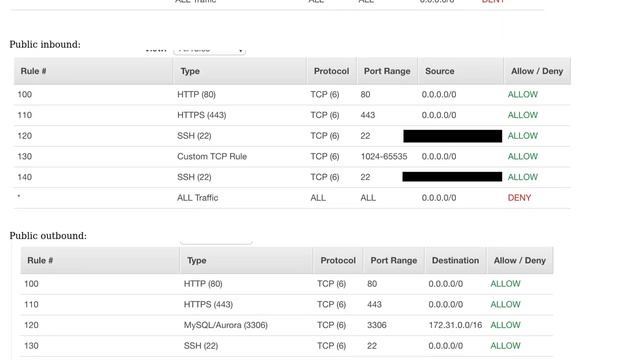Click protocol ALL in inbound ALL Traffic row

(318, 198)
